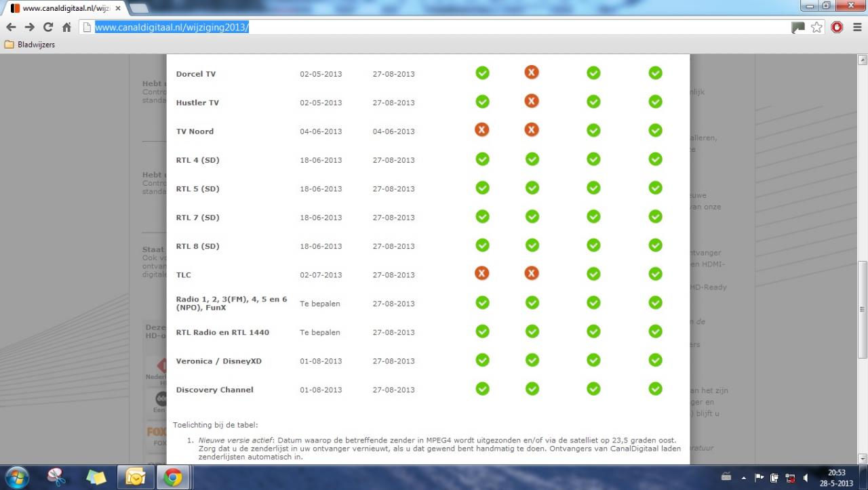Open the Action Center flag icon

click(x=759, y=478)
